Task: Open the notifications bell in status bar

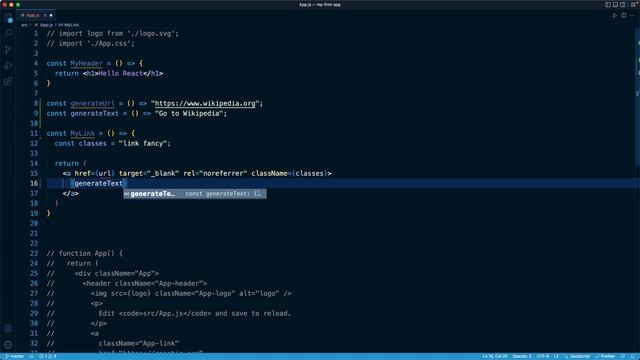Action: tap(633, 356)
